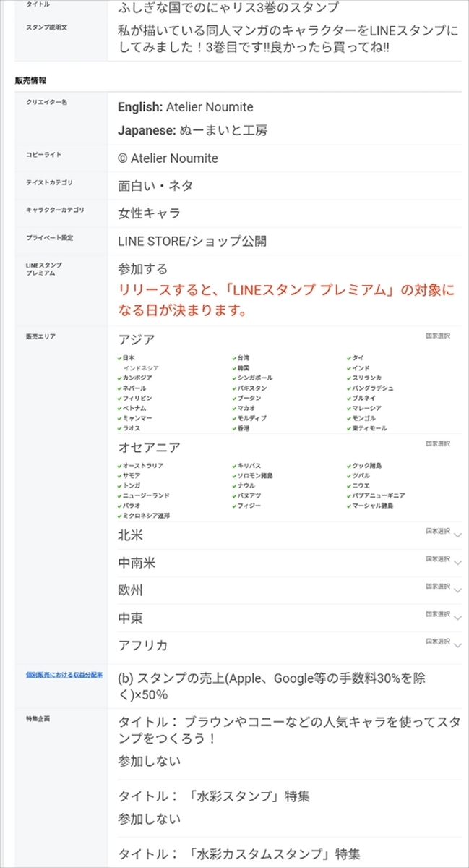469x868 pixels.
Task: Select ミクロネシア連邦 in the Oceania list
Action: [x=143, y=516]
